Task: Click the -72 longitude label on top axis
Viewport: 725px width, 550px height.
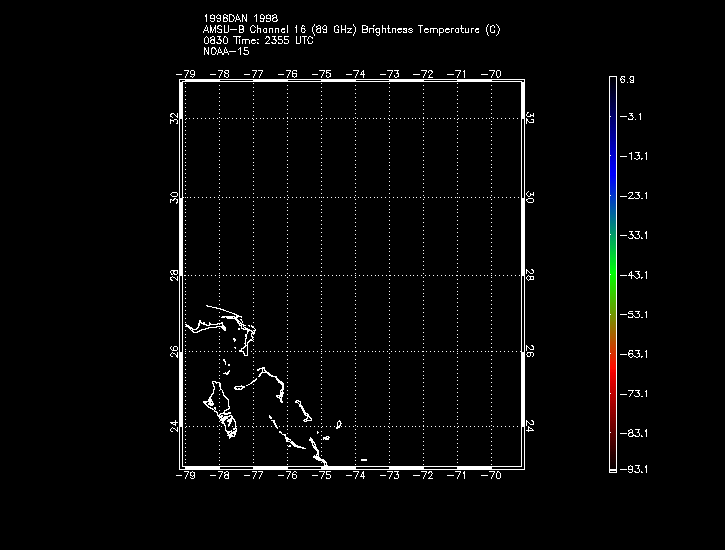Action: [423, 74]
